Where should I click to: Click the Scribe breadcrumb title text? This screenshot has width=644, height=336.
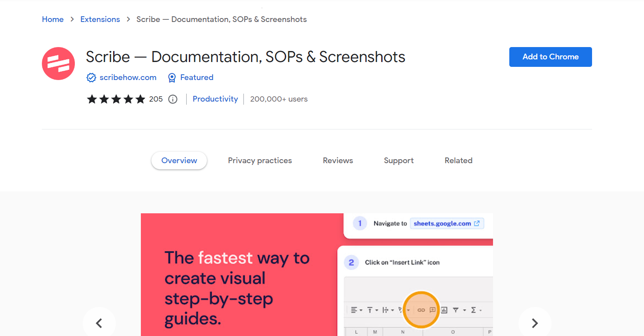tap(222, 19)
